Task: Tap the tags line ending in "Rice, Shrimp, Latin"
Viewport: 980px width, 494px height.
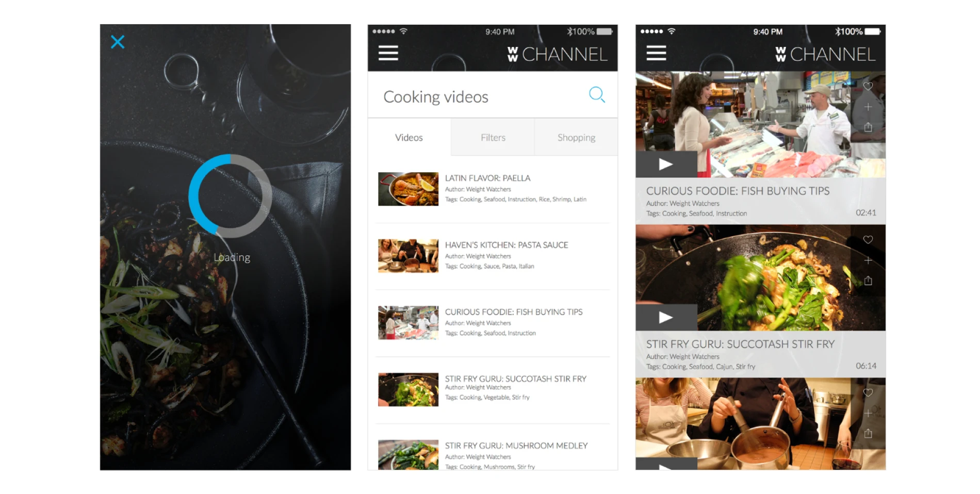Action: [x=516, y=200]
